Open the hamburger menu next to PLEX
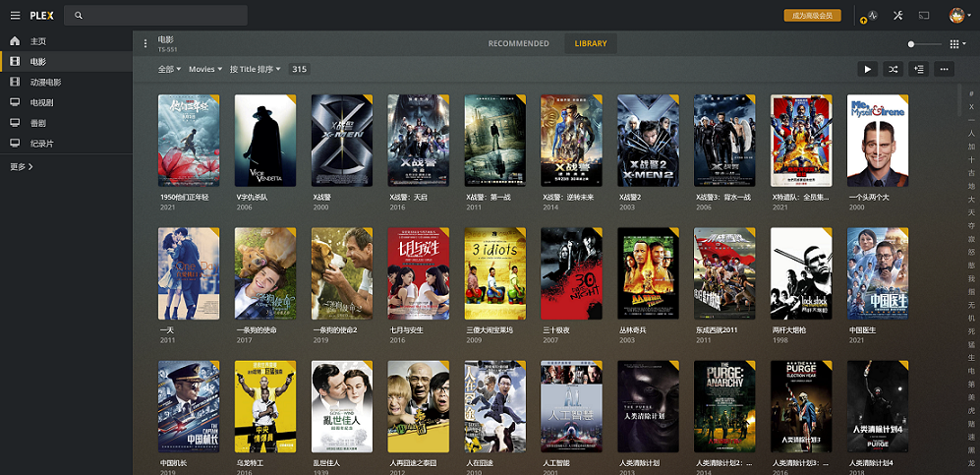Image resolution: width=980 pixels, height=475 pixels. [15, 16]
